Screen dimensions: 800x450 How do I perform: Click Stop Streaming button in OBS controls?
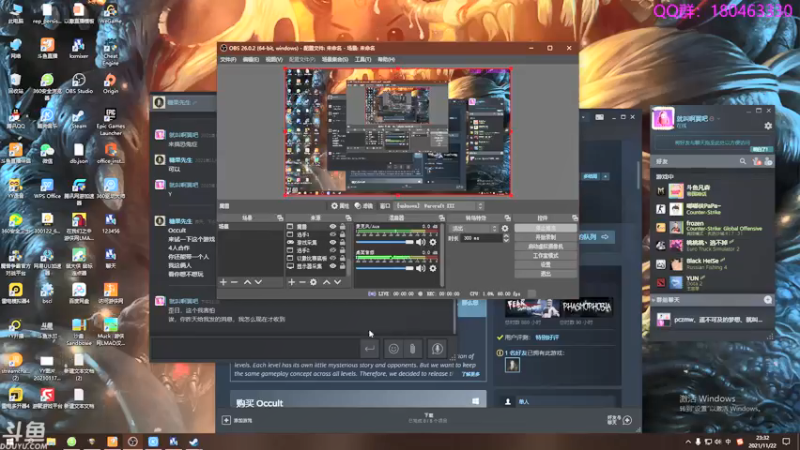(x=545, y=229)
